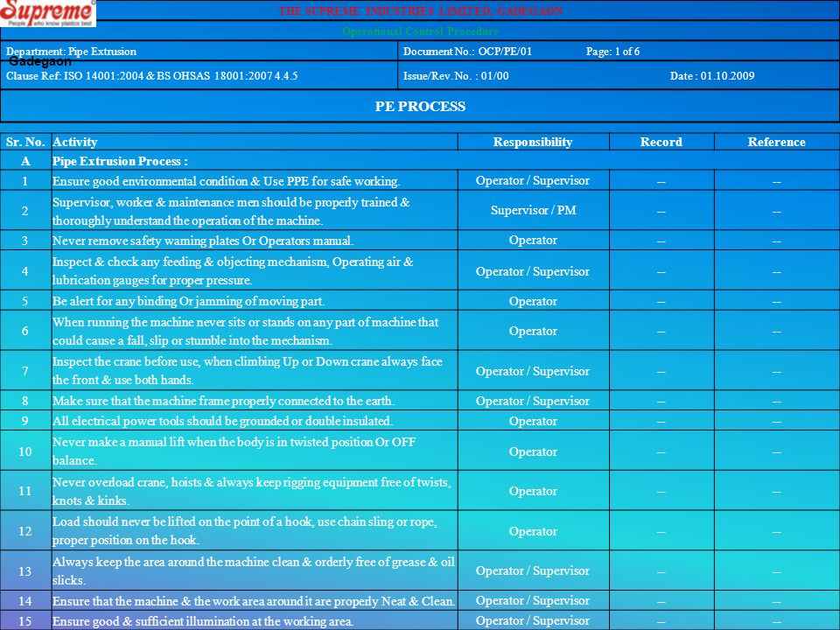Click 'Operator / Supervisor' cell in row 1
840x630 pixels.
point(533,180)
